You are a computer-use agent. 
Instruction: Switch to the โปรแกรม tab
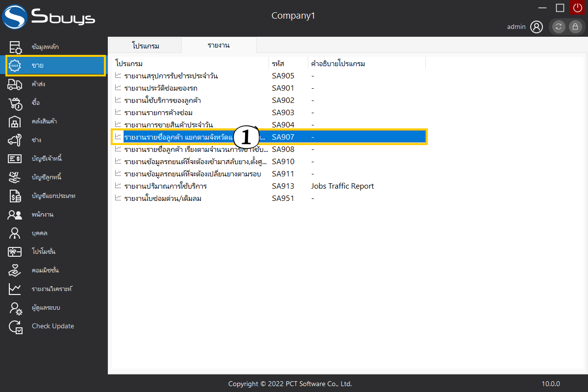pyautogui.click(x=146, y=46)
